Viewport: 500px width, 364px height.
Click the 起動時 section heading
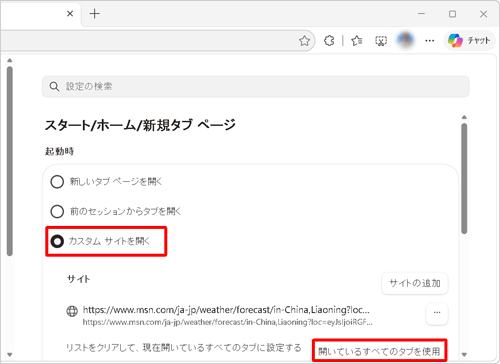pos(59,151)
